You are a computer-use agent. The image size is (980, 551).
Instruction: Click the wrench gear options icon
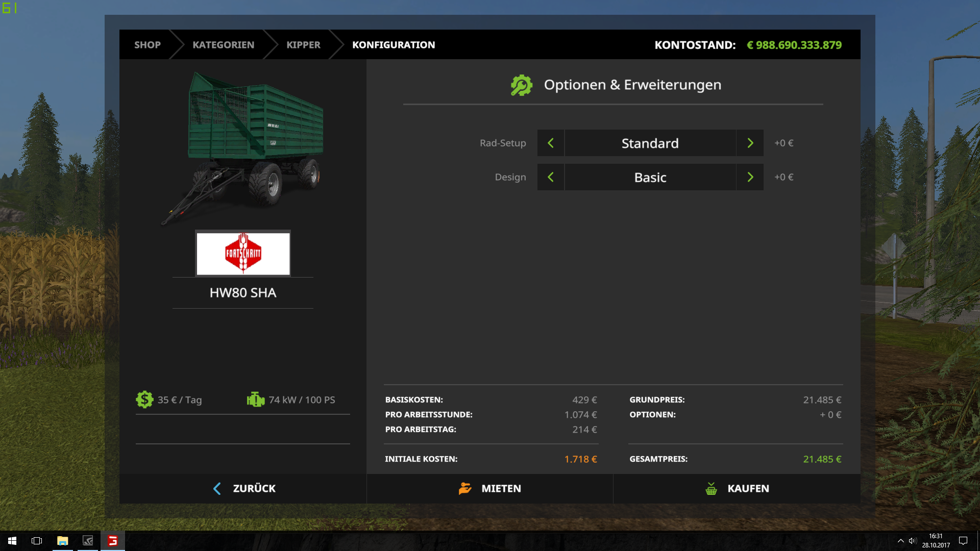[521, 85]
